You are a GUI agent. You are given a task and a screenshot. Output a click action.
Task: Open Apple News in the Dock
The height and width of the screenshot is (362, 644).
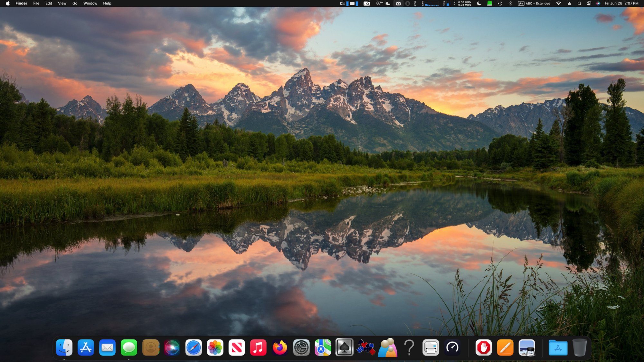tap(237, 348)
